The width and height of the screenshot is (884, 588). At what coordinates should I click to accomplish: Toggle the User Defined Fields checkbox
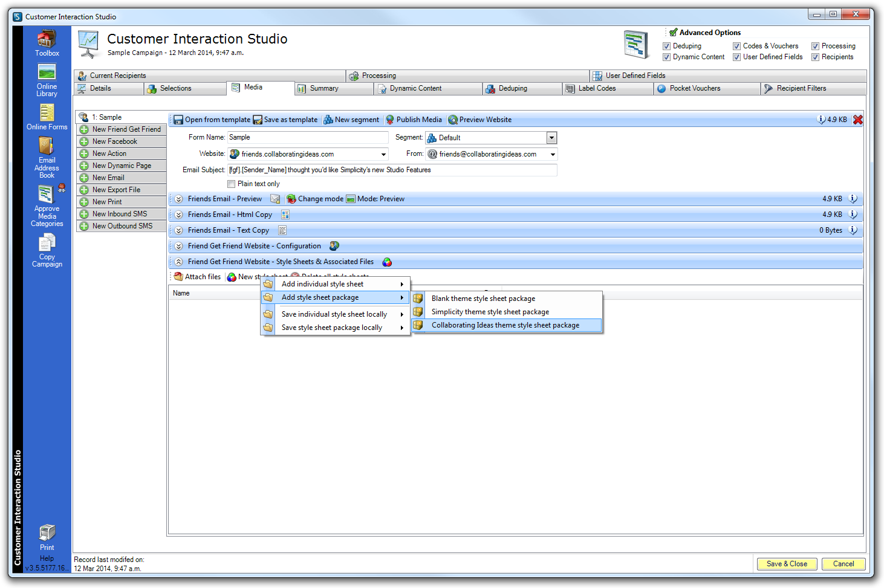click(736, 57)
